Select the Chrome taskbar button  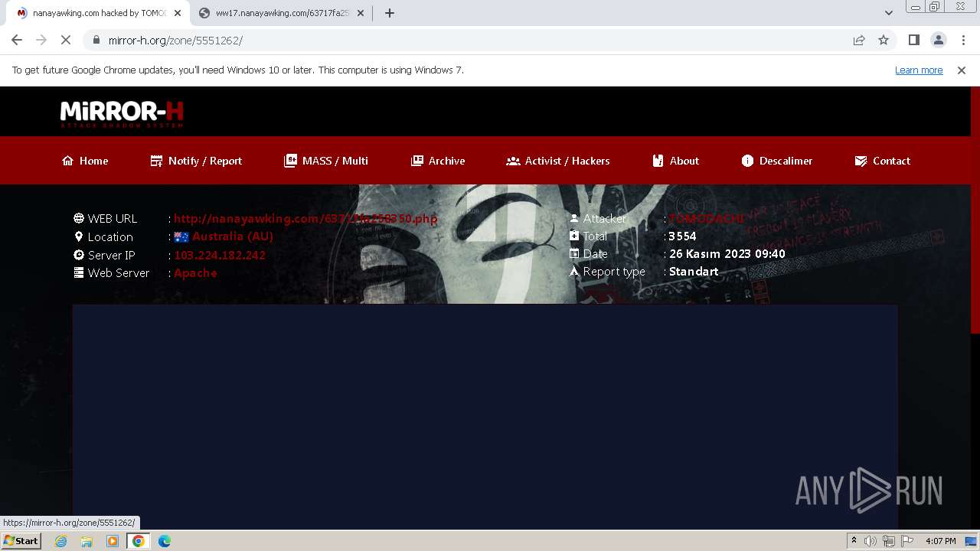coord(139,541)
